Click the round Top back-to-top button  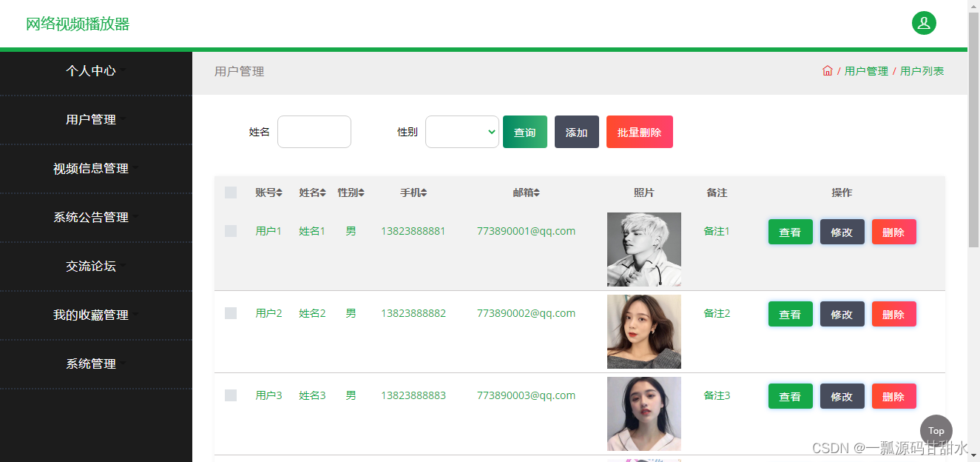coord(936,431)
